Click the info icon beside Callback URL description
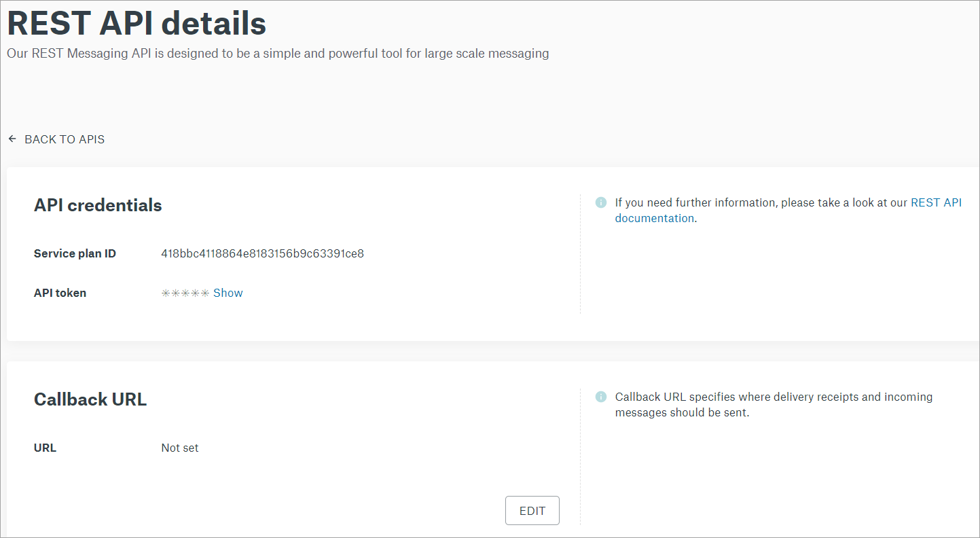 [600, 397]
